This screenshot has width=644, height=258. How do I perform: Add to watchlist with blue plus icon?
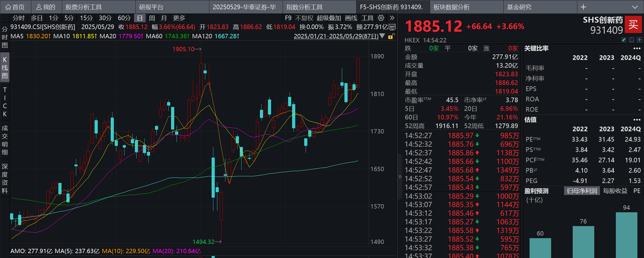coord(639,40)
